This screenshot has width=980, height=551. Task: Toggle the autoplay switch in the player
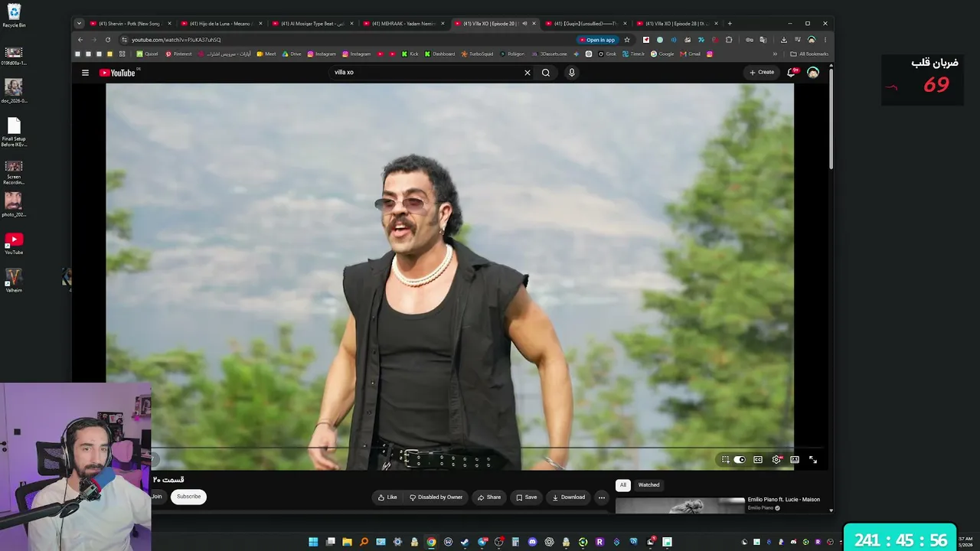740,460
